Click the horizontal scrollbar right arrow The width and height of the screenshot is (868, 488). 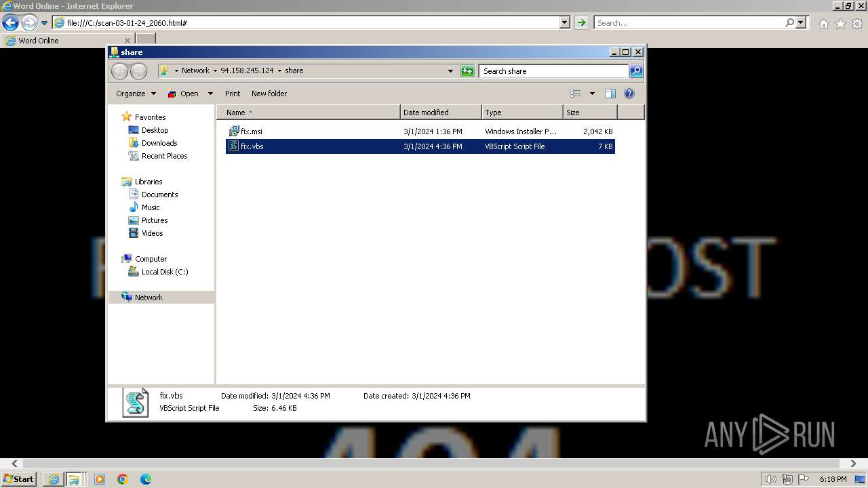click(x=853, y=464)
